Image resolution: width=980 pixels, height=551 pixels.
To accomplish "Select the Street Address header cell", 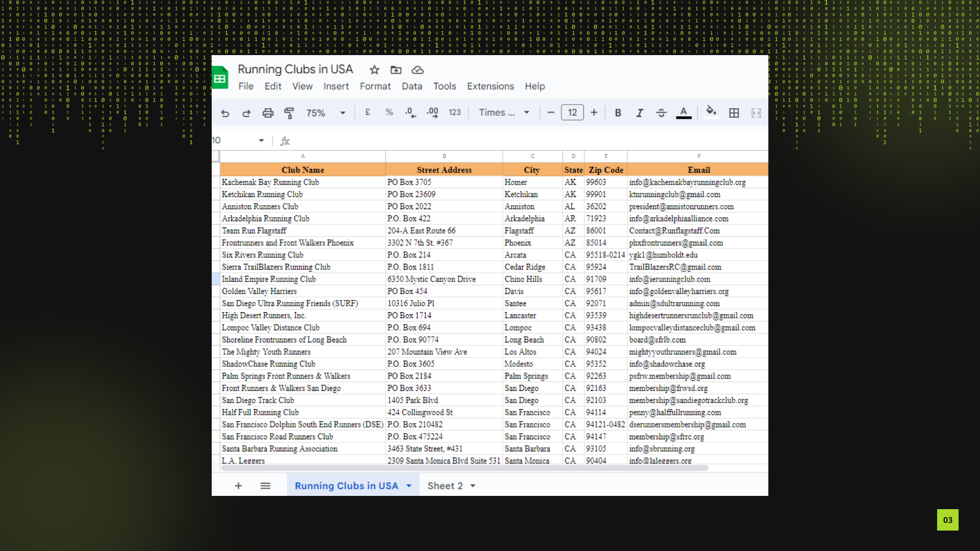I will point(444,170).
